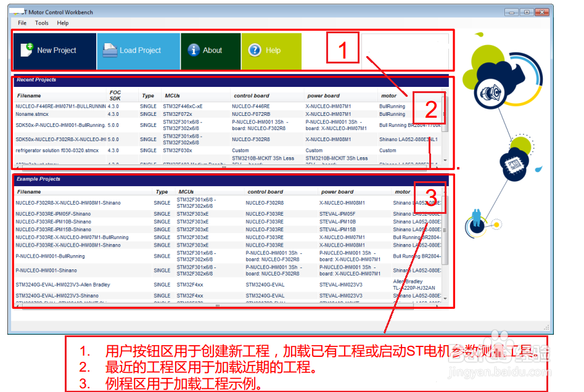Image resolution: width=584 pixels, height=392 pixels.
Task: Maximize the Motor Control Workbench window
Action: click(x=527, y=12)
